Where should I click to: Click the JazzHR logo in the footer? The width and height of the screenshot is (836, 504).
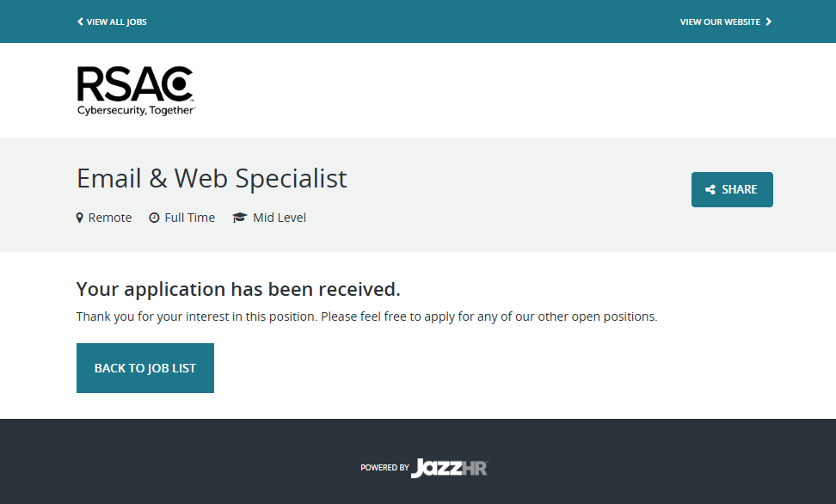coord(449,468)
